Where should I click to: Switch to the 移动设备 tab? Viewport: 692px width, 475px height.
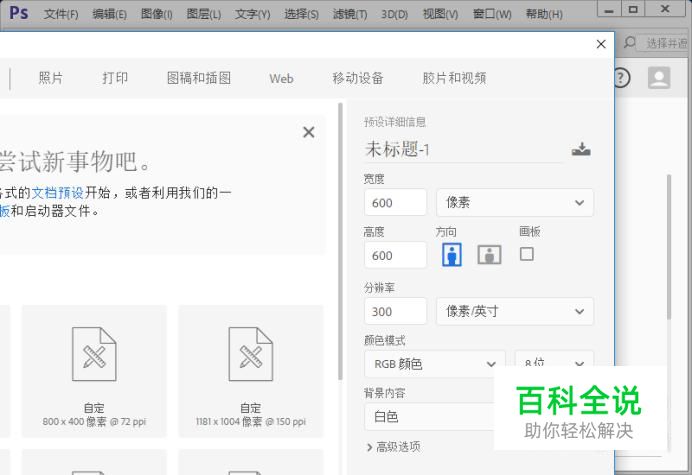[x=358, y=78]
